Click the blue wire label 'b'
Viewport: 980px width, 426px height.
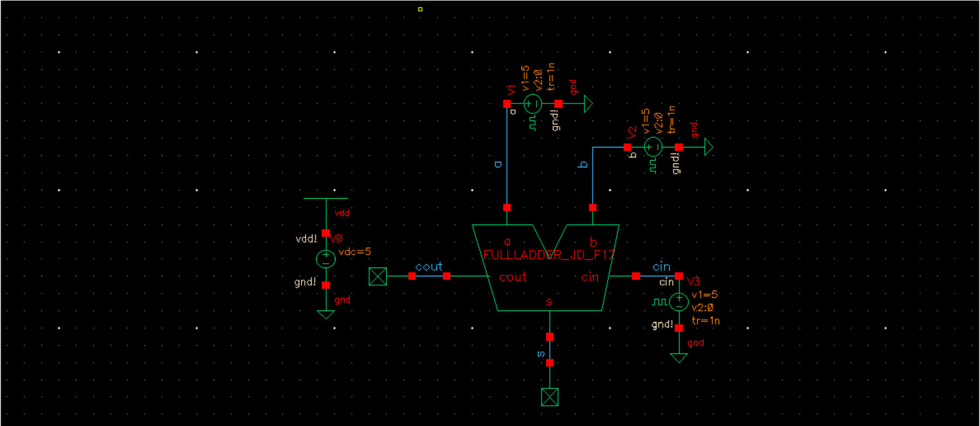583,164
